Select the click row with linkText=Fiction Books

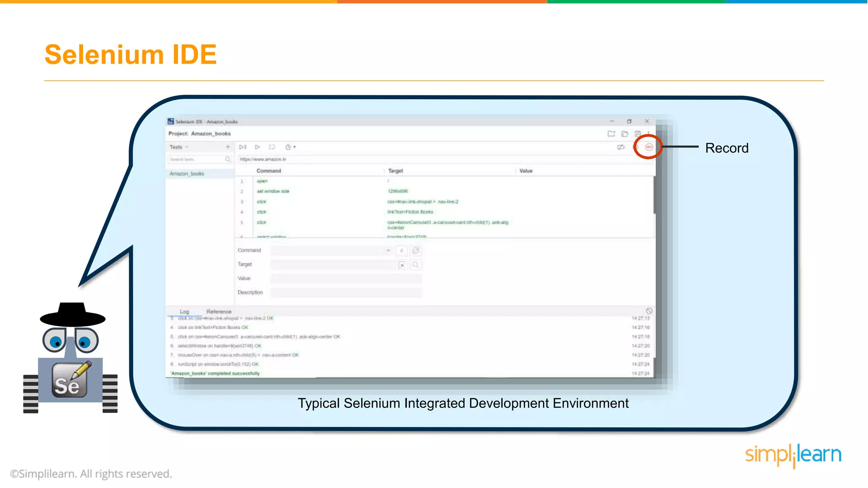coord(444,212)
